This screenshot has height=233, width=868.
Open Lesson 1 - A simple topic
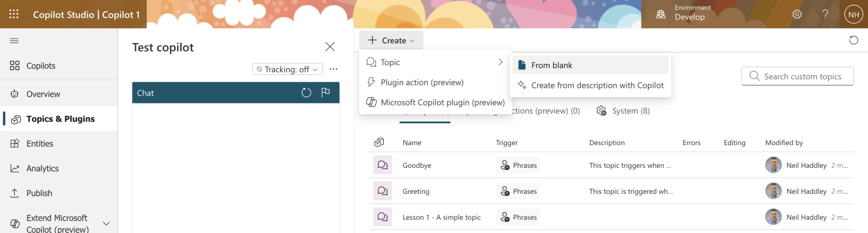442,217
